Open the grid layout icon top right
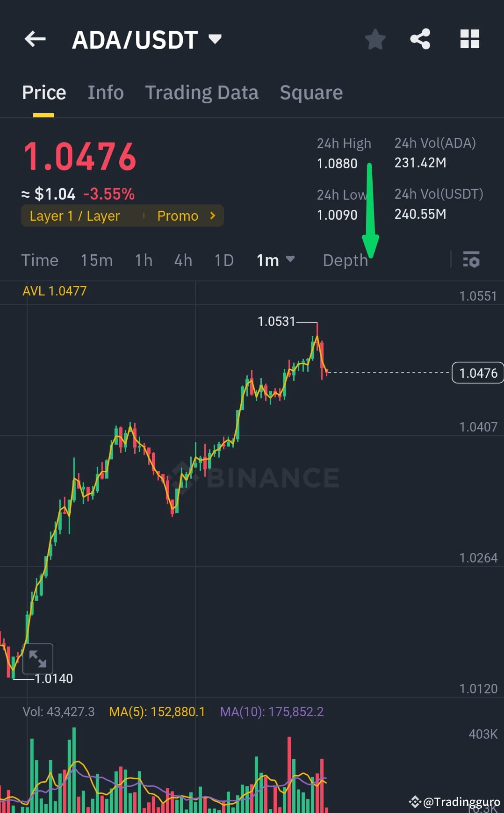Screen dimensions: 504x813 click(x=469, y=39)
